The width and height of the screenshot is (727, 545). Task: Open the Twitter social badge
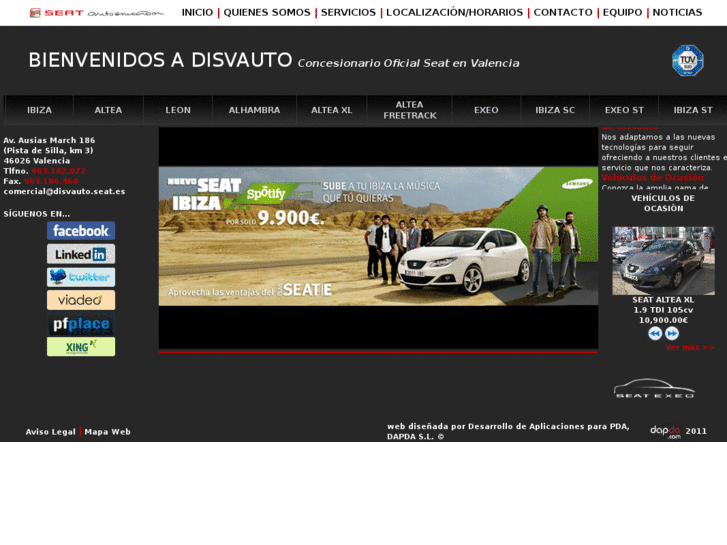(81, 277)
